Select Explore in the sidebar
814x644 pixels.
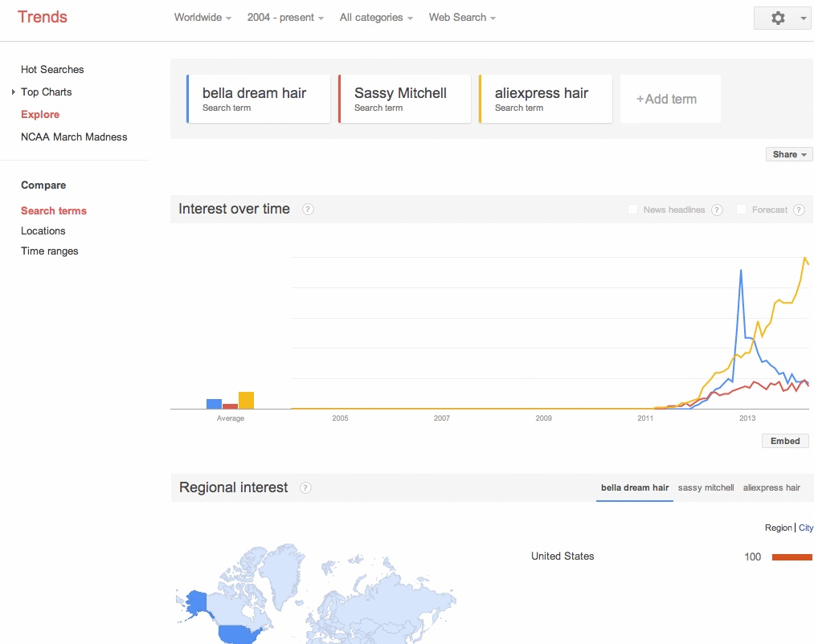click(x=40, y=114)
